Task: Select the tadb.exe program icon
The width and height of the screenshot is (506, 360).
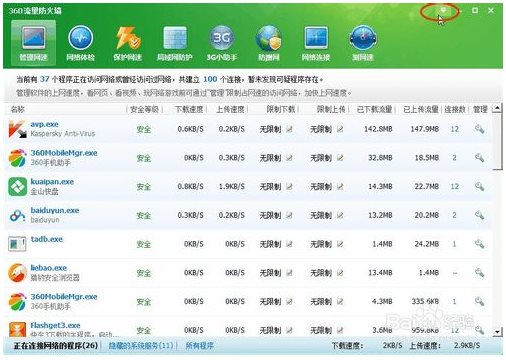Action: 17,244
